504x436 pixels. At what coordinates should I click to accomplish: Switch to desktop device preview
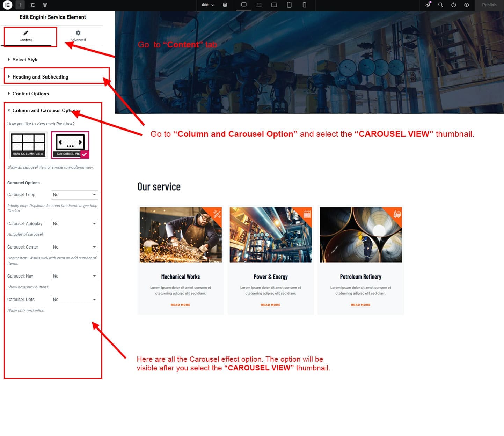point(244,5)
